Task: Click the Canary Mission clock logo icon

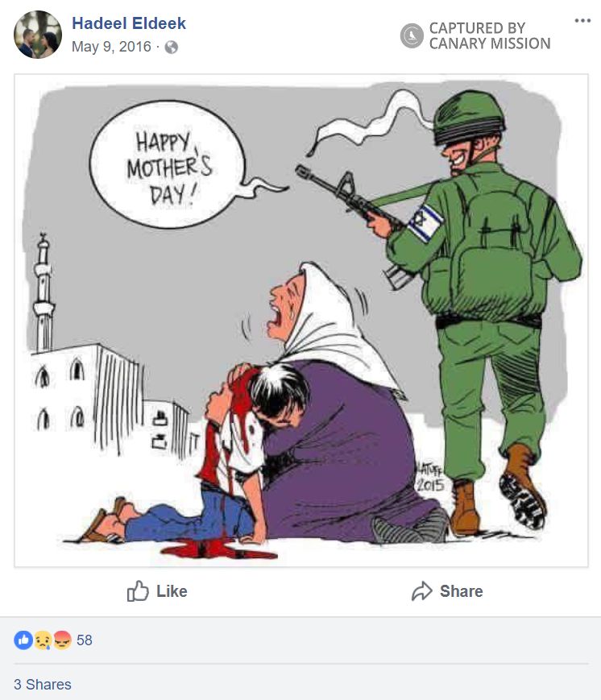Action: tap(411, 35)
